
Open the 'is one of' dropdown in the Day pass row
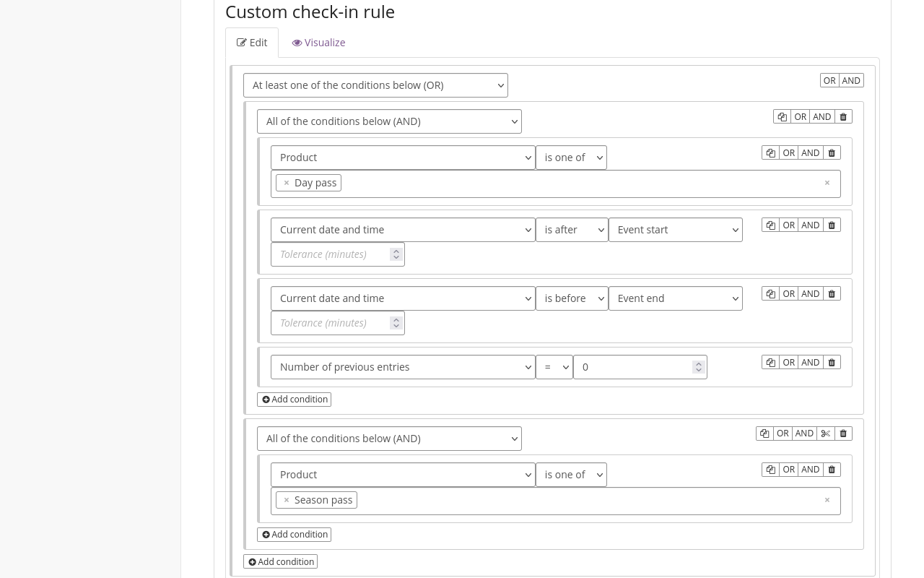[571, 158]
